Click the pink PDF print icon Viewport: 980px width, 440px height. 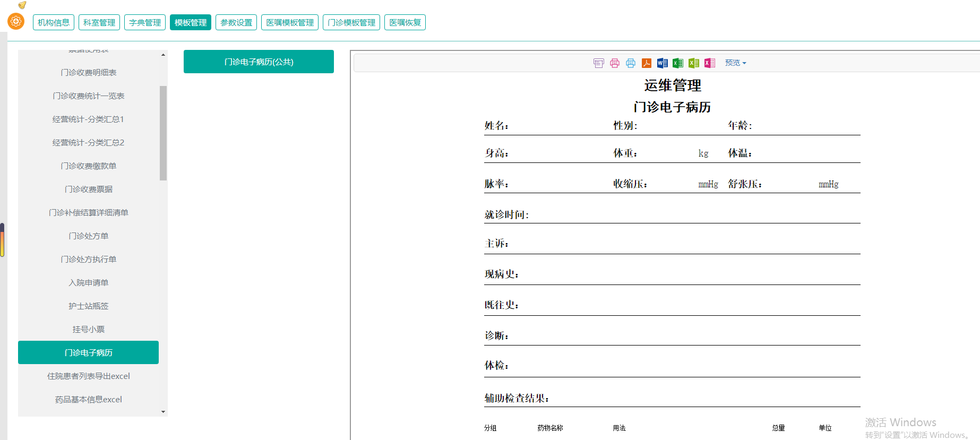click(614, 63)
